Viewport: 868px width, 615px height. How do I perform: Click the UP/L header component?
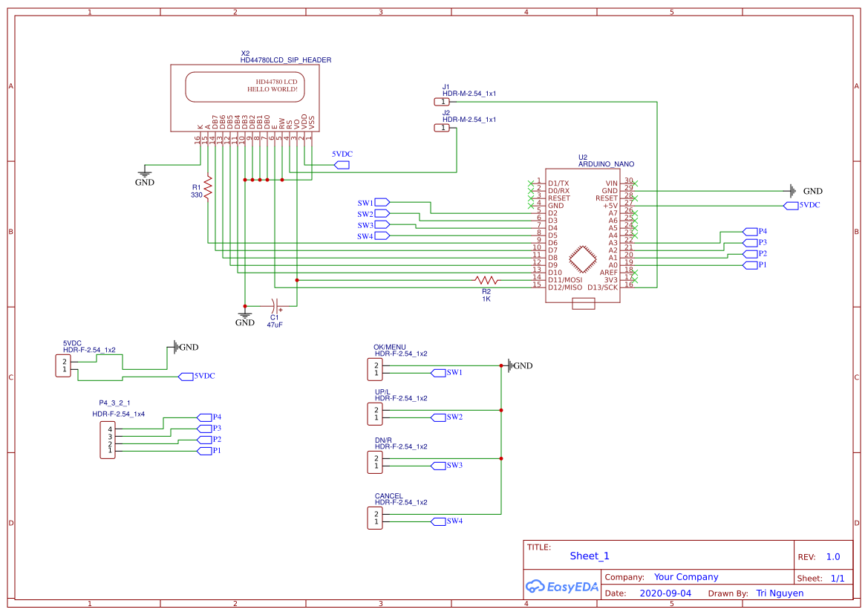(x=375, y=415)
